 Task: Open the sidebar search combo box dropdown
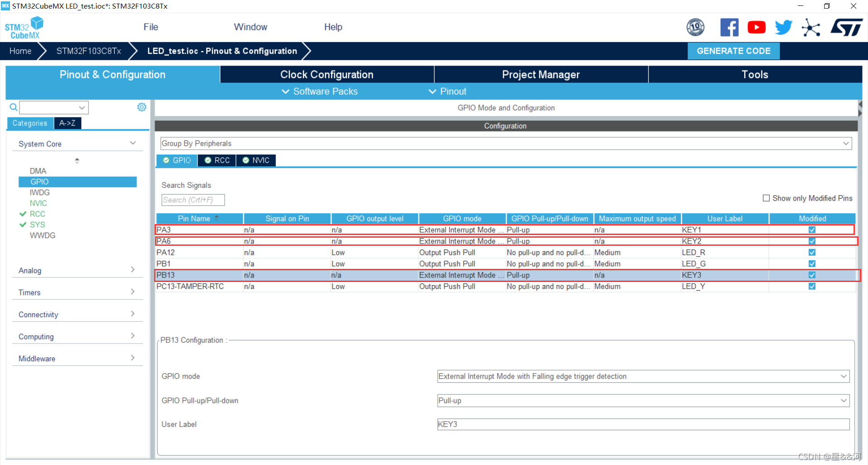82,108
